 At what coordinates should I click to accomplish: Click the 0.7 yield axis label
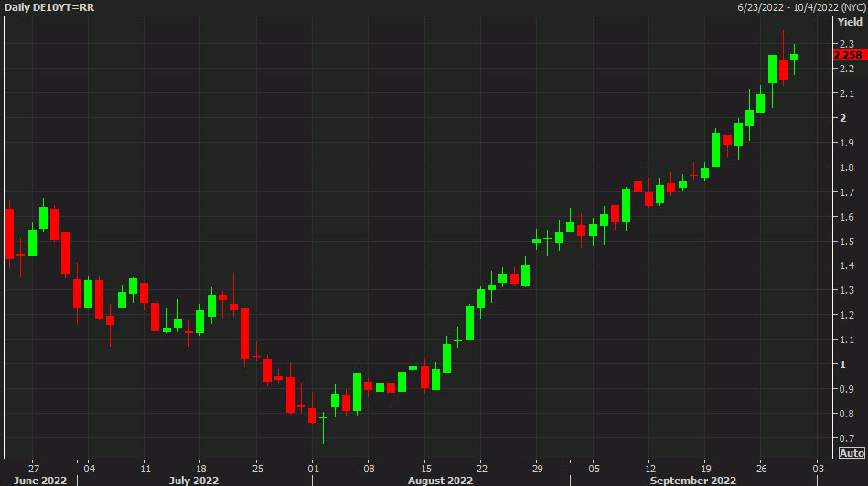pos(846,438)
